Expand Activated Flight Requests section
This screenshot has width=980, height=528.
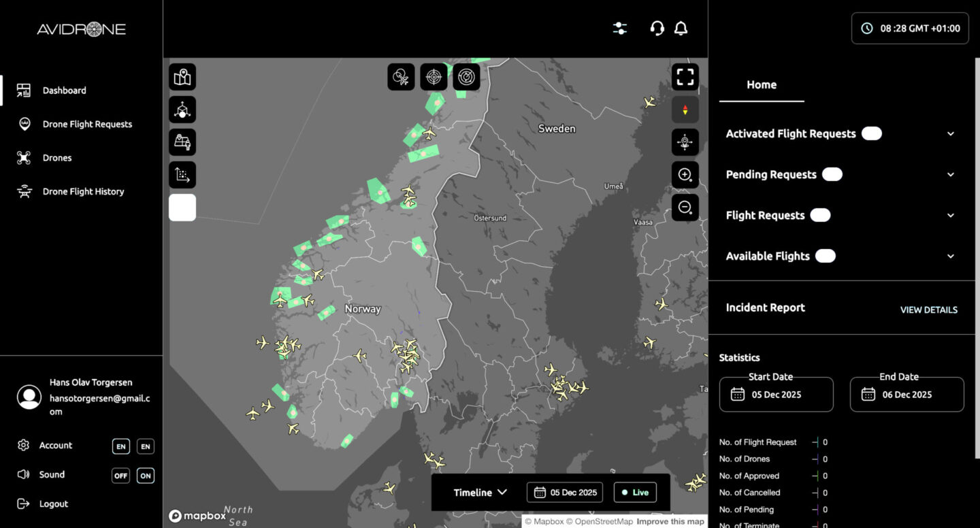pyautogui.click(x=951, y=134)
